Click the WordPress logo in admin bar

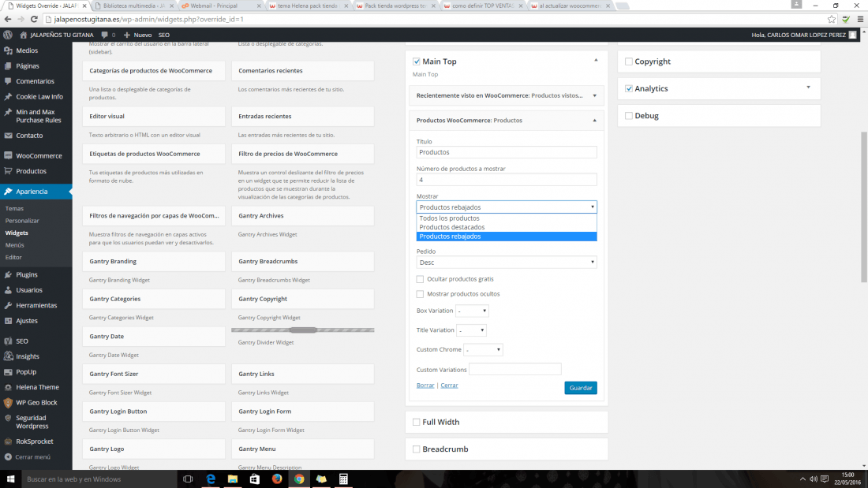click(8, 35)
